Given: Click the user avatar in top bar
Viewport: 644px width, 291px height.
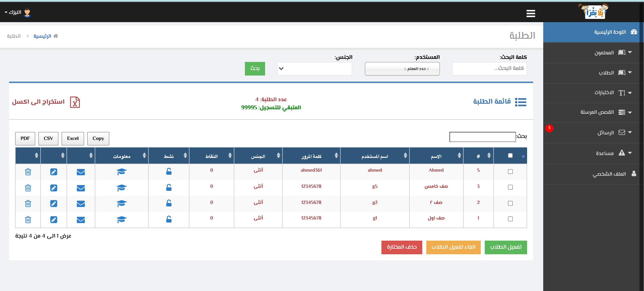Looking at the screenshot, I should point(27,13).
